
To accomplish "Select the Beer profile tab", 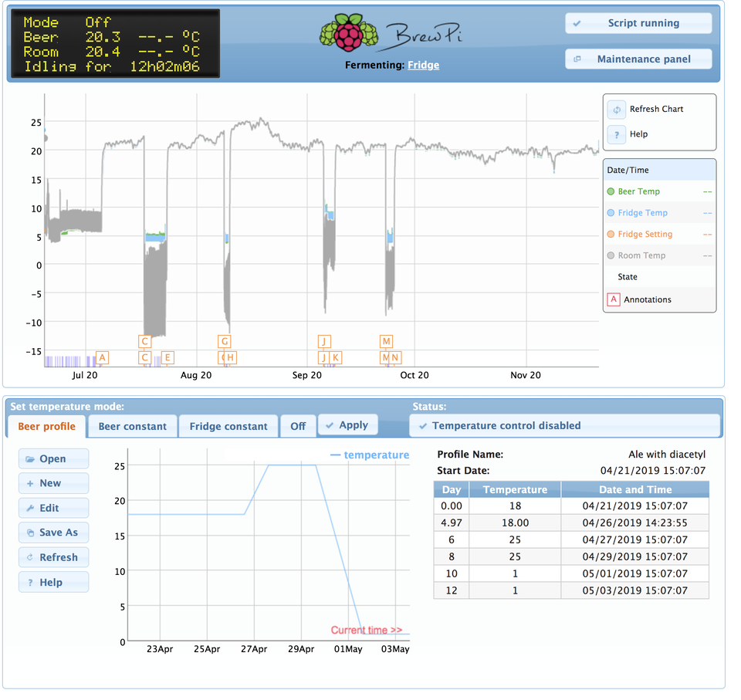I will tap(47, 427).
